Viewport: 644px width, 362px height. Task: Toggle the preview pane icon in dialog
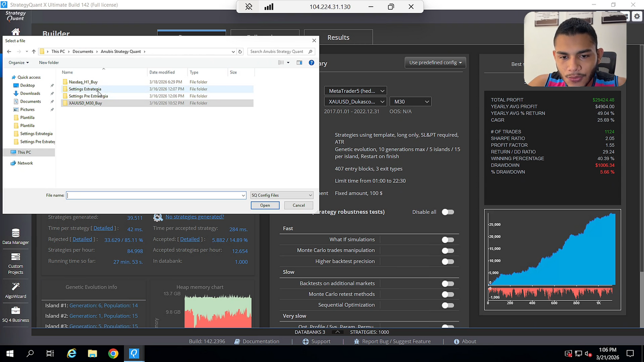[x=299, y=63]
